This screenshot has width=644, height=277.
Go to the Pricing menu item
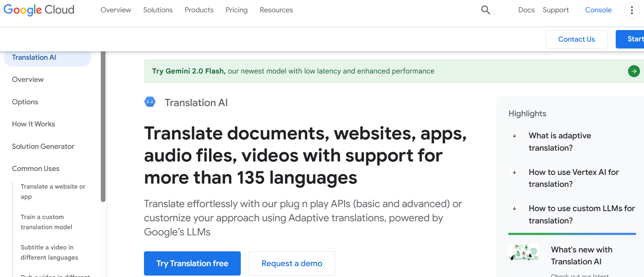(x=236, y=10)
